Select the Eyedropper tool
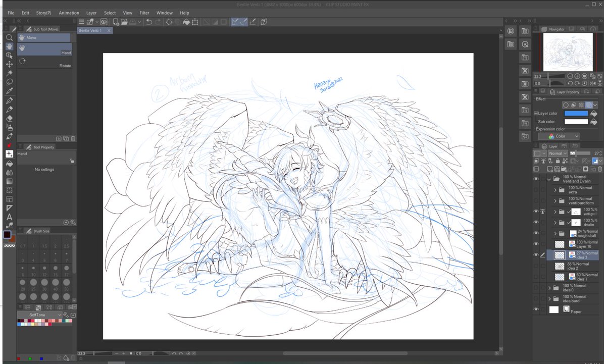 coord(9,91)
